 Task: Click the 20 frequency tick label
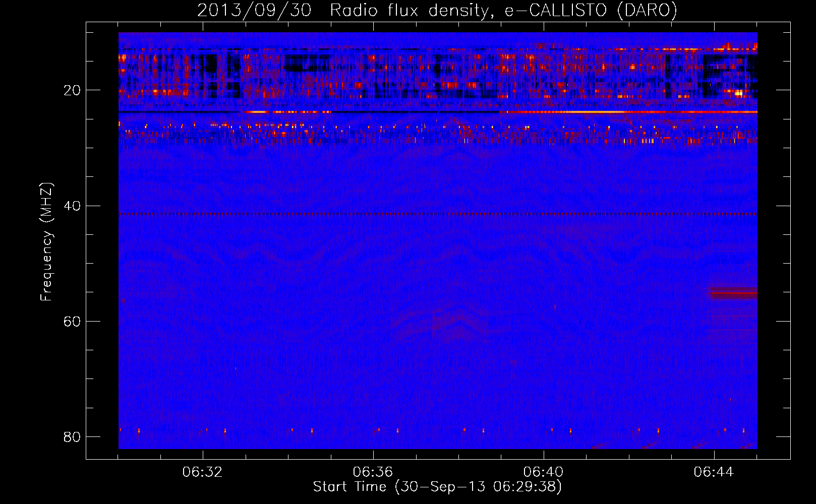point(72,90)
